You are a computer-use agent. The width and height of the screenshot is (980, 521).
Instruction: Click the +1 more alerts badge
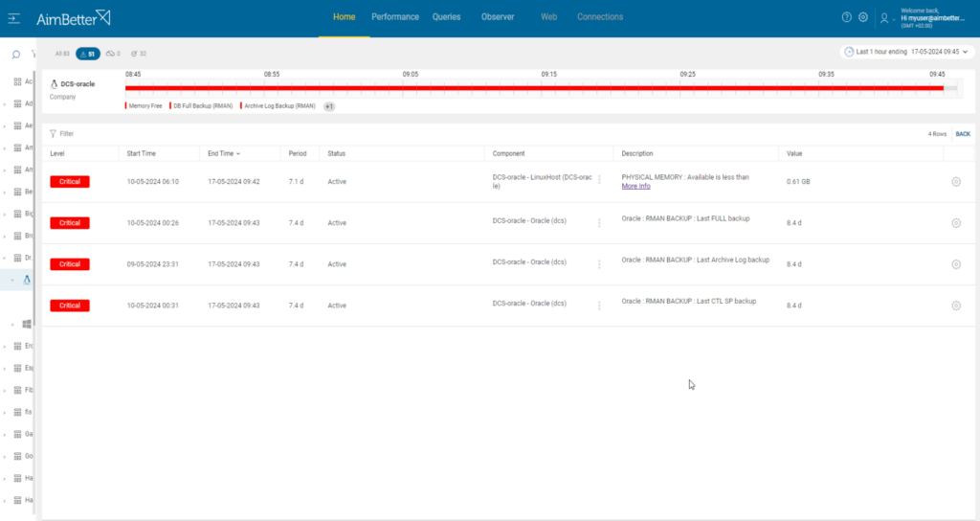329,107
